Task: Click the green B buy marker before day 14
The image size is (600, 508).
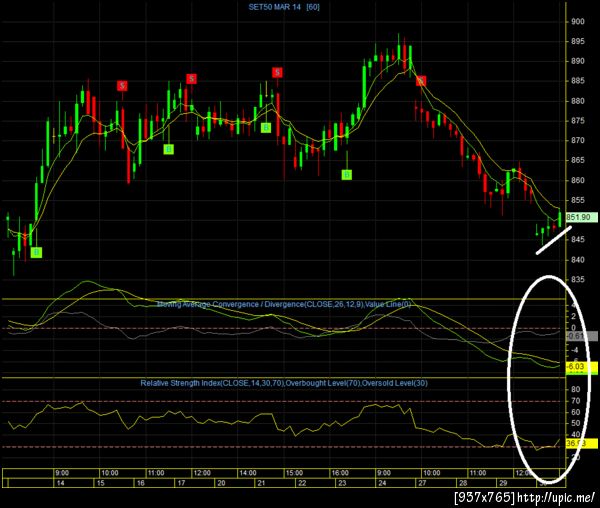Action: pyautogui.click(x=36, y=252)
